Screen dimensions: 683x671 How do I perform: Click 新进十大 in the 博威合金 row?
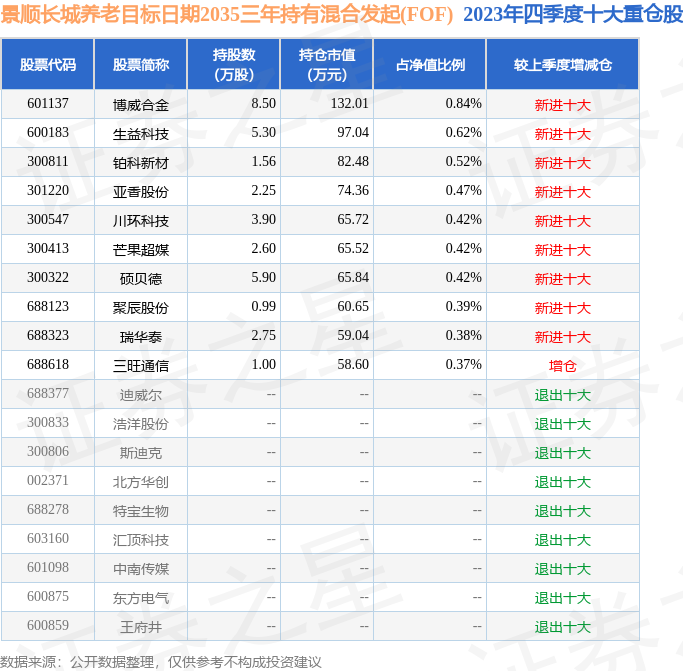(x=563, y=105)
